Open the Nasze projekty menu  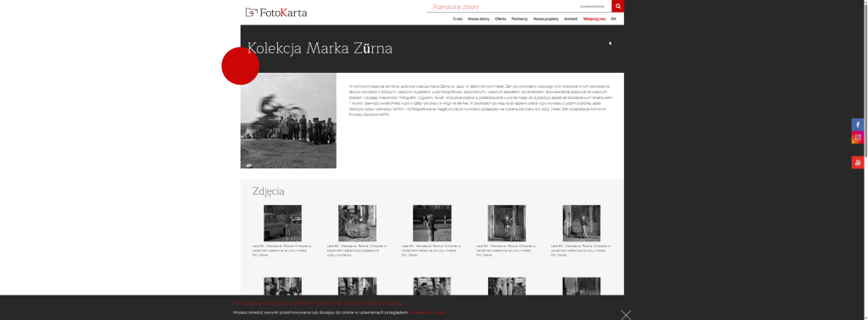[546, 19]
